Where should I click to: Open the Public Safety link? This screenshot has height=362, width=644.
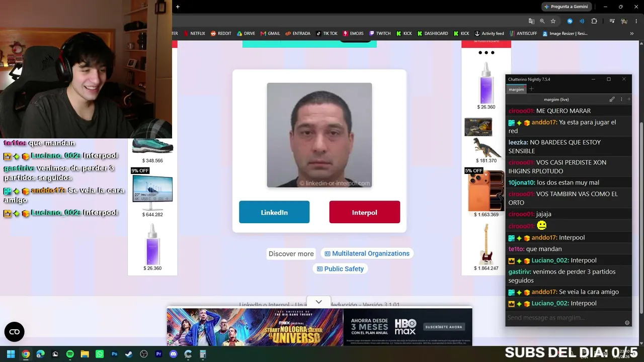point(340,269)
